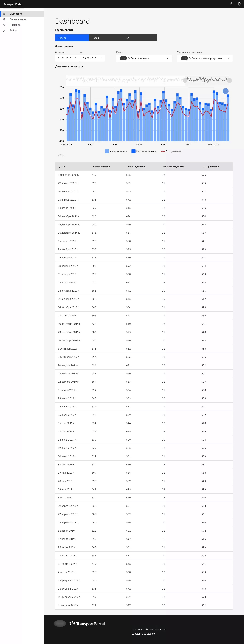The height and width of the screenshot is (644, 244).
Task: Toggle the Отгруженные line series in legend
Action: coord(171,151)
